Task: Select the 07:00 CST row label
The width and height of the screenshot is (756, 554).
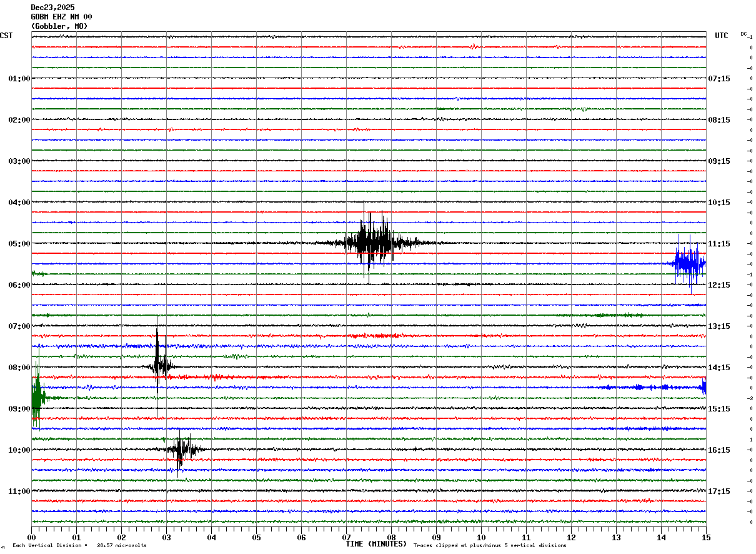Action: pyautogui.click(x=19, y=326)
